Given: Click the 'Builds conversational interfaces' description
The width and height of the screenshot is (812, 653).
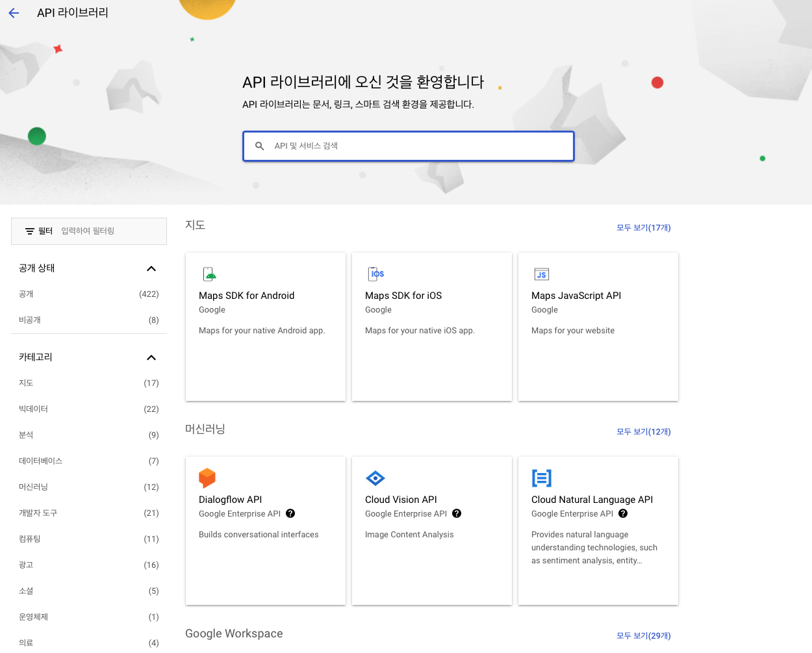Looking at the screenshot, I should tap(259, 535).
